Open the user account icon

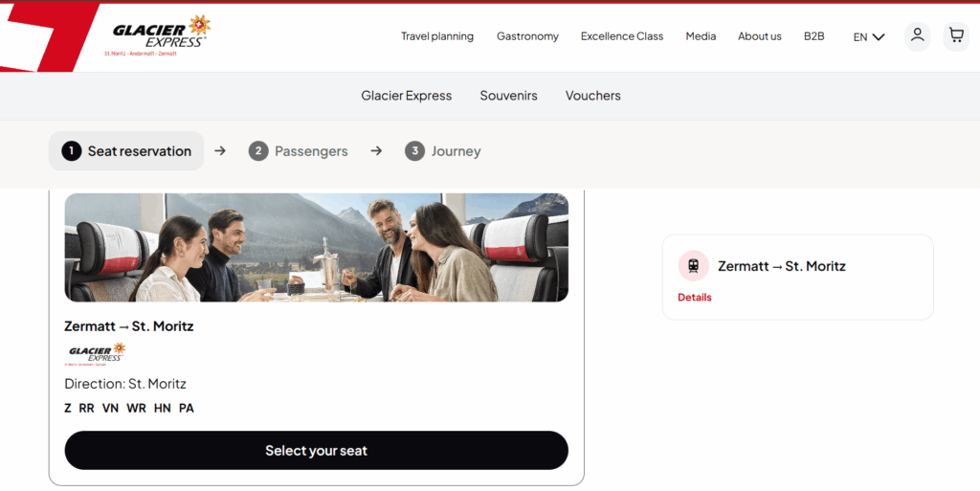(x=917, y=36)
